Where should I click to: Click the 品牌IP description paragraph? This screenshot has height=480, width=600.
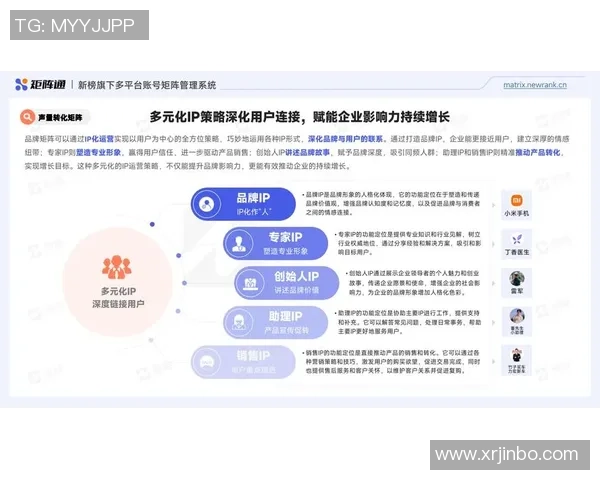pyautogui.click(x=391, y=203)
